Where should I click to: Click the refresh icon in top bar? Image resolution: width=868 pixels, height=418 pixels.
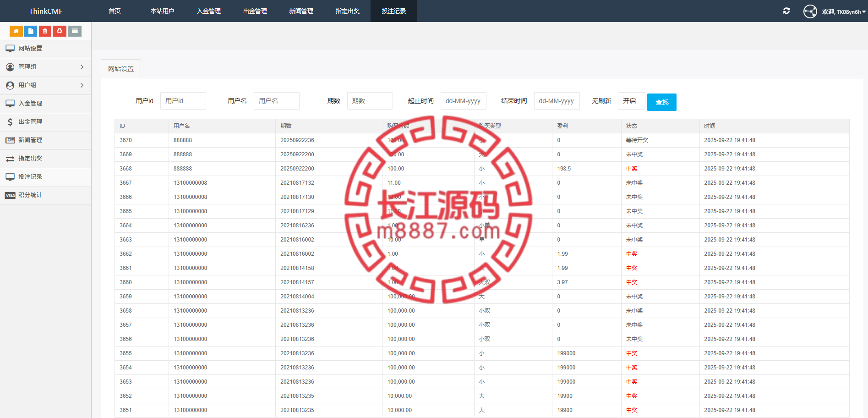pos(786,11)
